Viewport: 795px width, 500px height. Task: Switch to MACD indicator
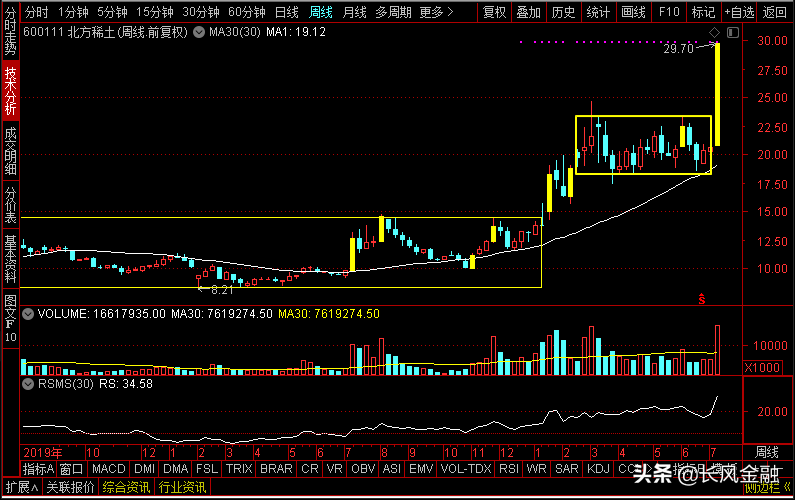tap(109, 469)
